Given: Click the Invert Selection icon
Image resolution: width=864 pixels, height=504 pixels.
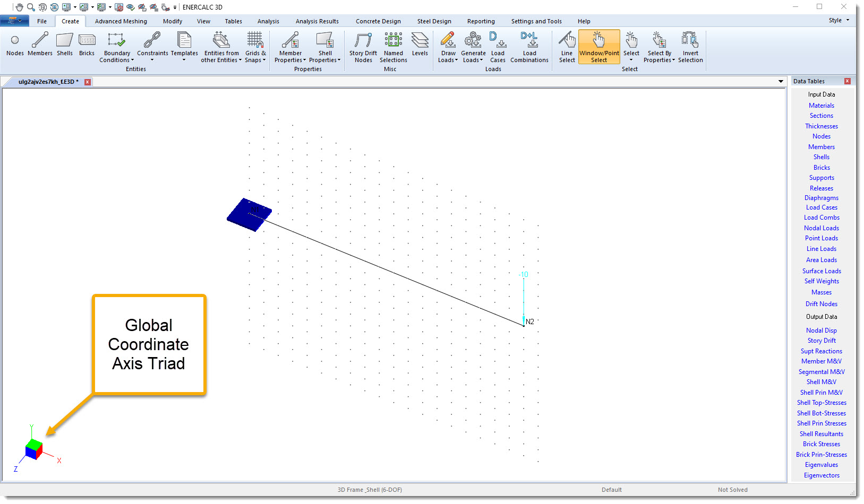Looking at the screenshot, I should (690, 47).
